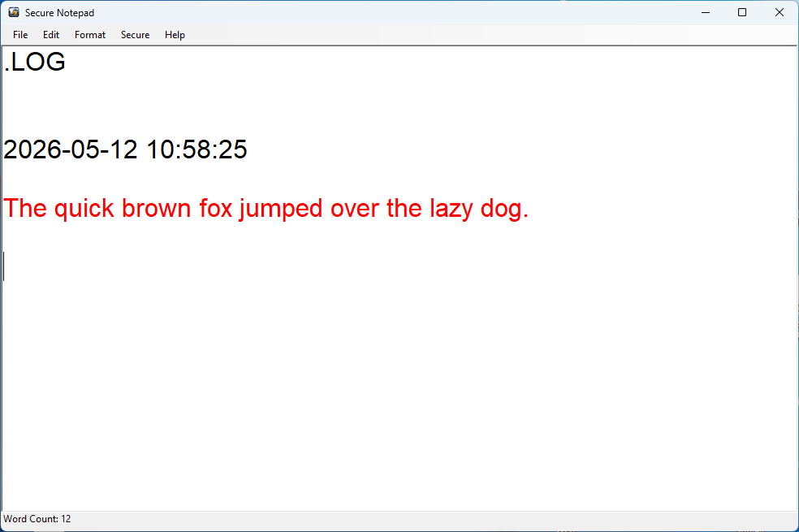Open the Secure menu

coord(135,35)
